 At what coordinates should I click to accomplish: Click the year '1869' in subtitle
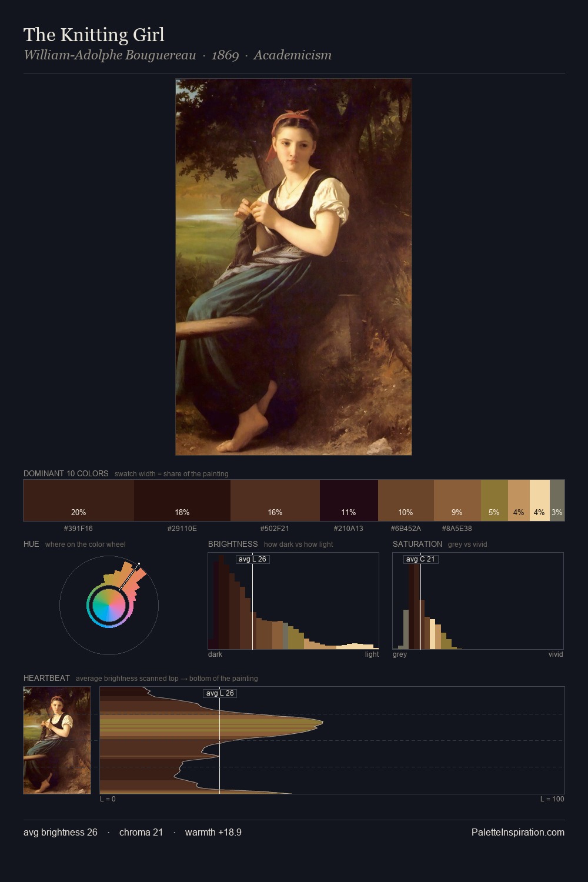(225, 55)
